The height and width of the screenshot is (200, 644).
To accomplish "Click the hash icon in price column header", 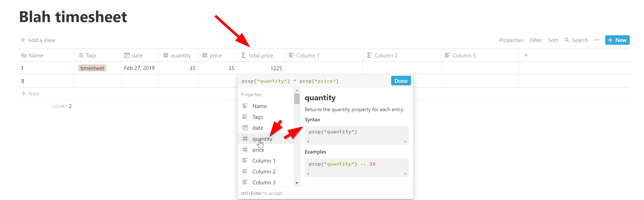I will click(205, 55).
